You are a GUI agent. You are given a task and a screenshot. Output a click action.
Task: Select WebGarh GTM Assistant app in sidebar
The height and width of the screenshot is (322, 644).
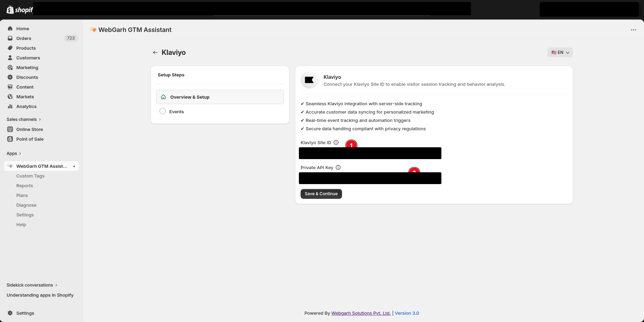[x=41, y=166]
